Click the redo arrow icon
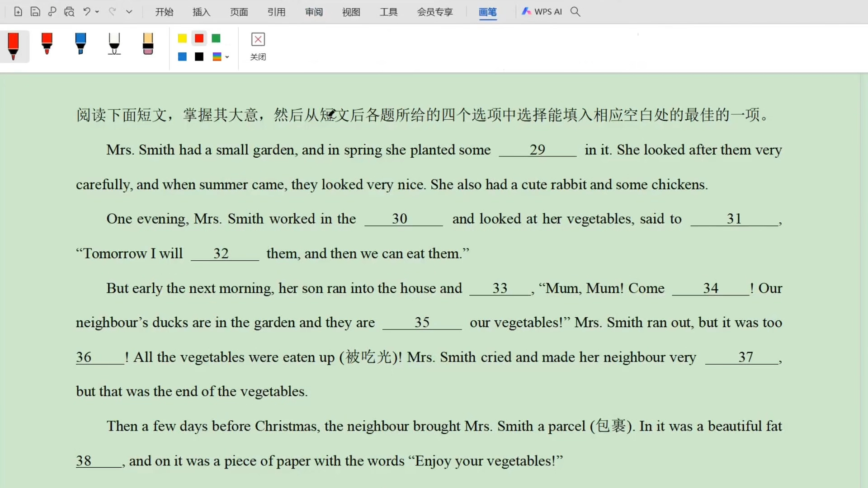 112,12
